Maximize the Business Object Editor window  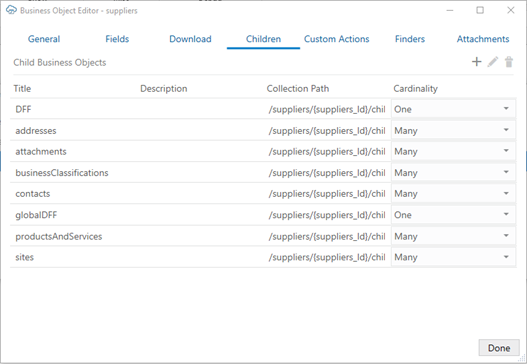(x=480, y=10)
